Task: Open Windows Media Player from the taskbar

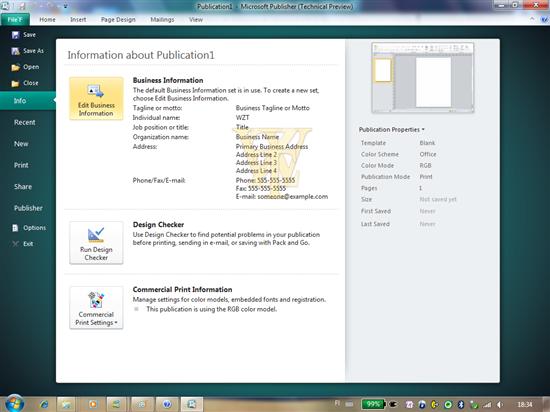Action: [x=93, y=404]
